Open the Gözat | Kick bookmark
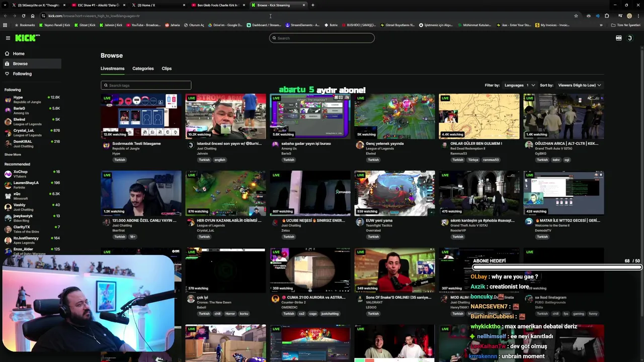Viewport: 644px width, 362px height. coord(85,25)
